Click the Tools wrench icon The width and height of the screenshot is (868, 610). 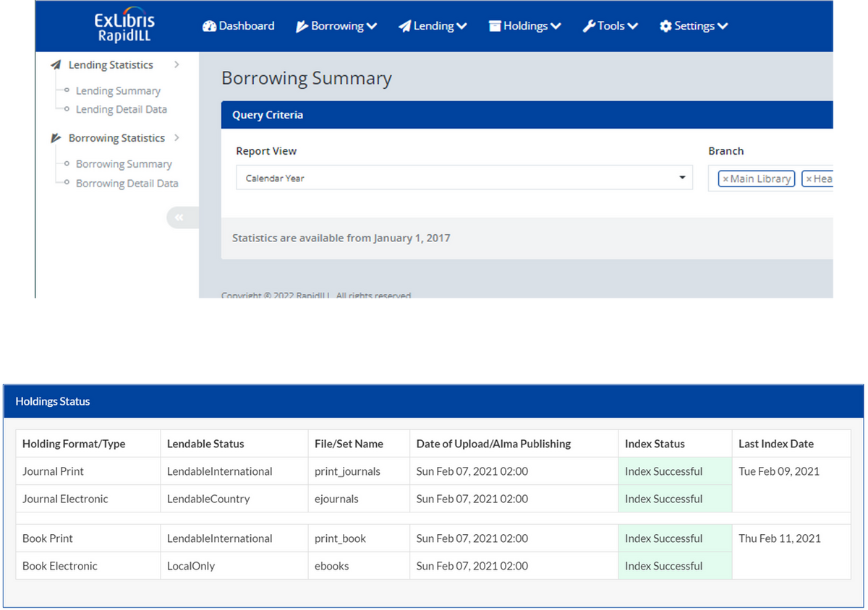[x=589, y=26]
